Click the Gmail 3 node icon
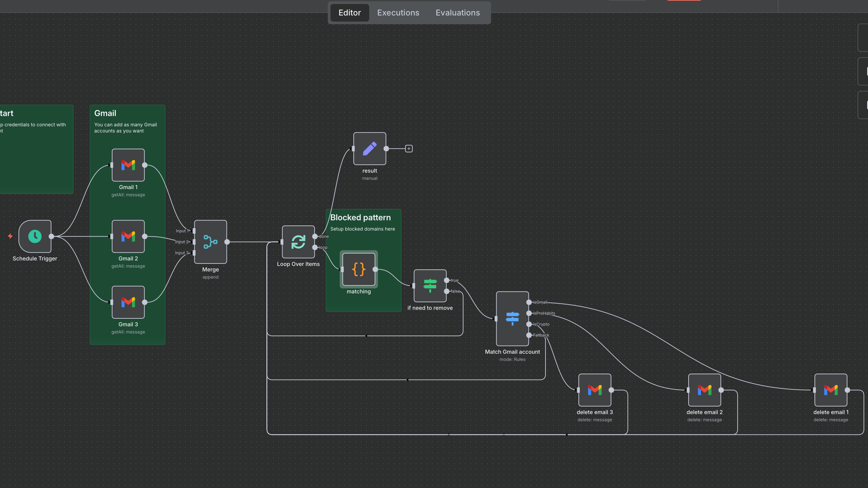868x488 pixels. [128, 302]
